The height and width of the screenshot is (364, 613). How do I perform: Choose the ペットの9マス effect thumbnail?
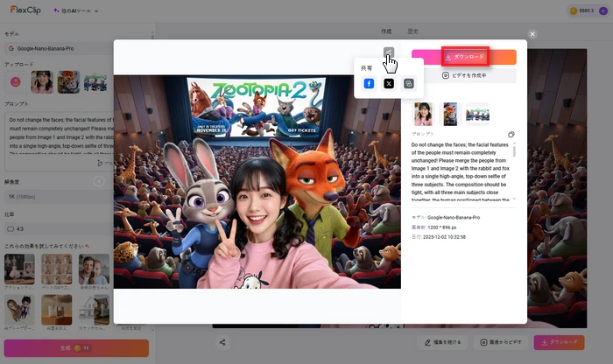[x=57, y=269]
